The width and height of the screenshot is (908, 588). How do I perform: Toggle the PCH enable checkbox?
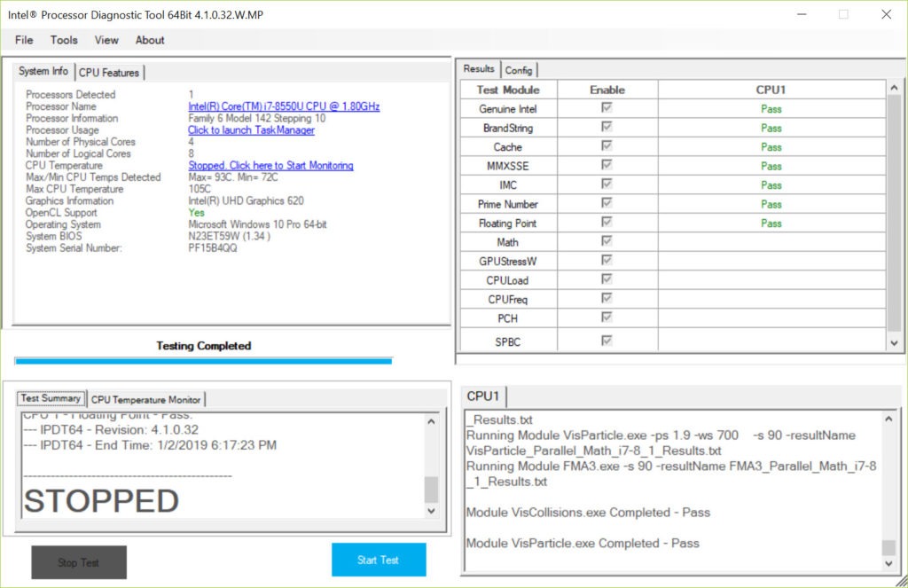[607, 318]
